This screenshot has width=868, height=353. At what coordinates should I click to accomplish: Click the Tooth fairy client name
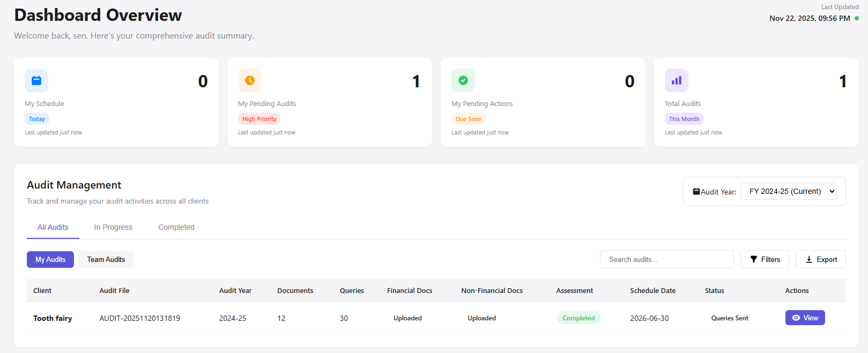pyautogui.click(x=53, y=318)
